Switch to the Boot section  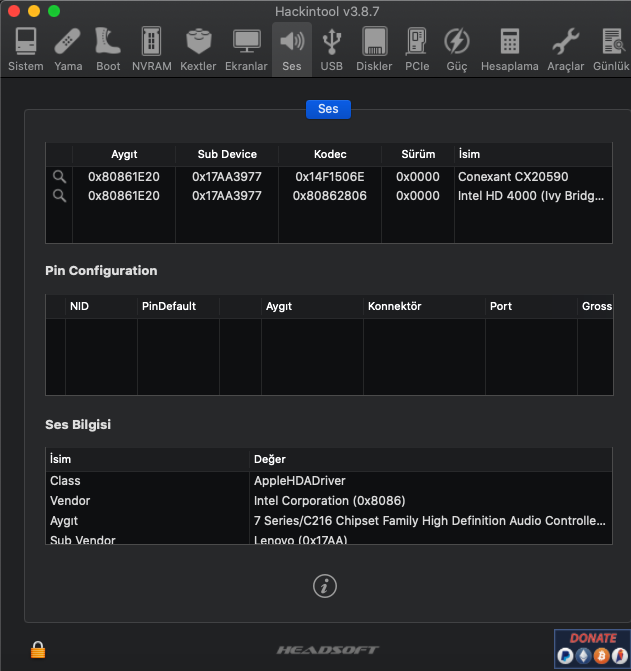(108, 49)
